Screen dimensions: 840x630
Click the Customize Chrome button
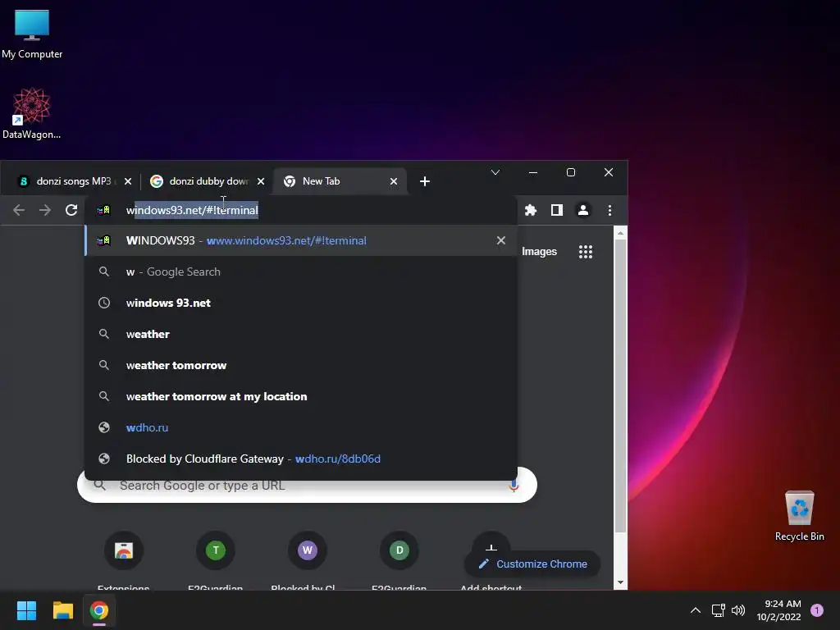point(532,564)
